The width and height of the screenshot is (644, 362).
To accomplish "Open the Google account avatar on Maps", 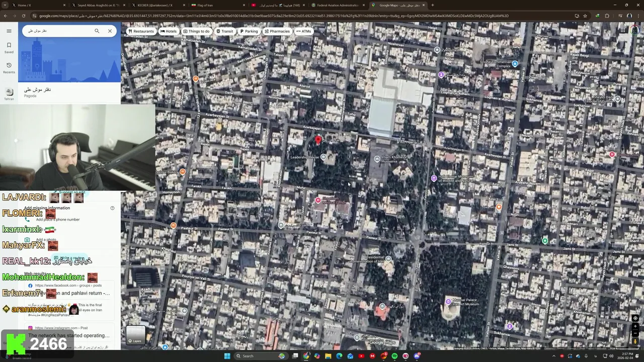I will click(x=636, y=31).
